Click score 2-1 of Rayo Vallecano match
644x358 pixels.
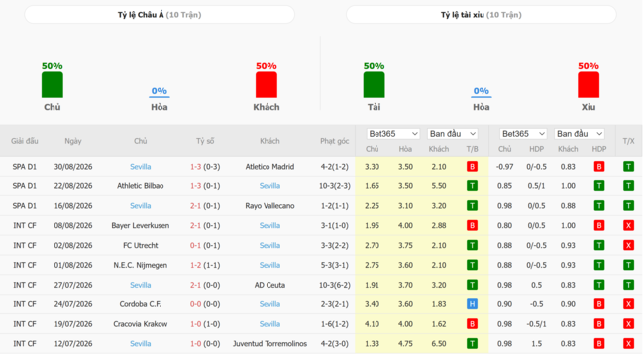[195, 206]
